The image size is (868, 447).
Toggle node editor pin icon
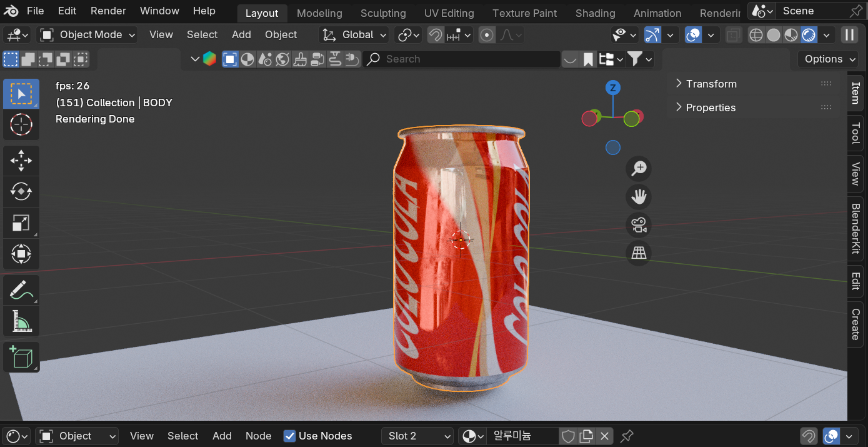(x=627, y=436)
